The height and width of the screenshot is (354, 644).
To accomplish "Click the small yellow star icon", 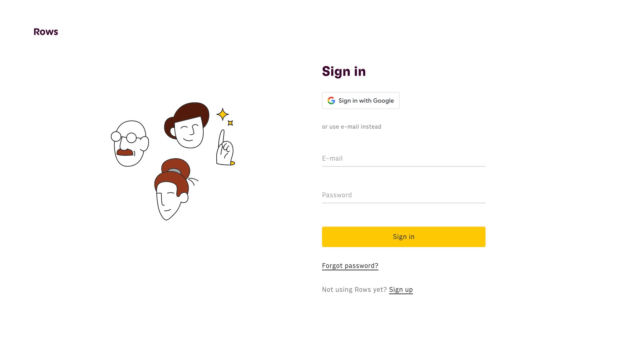I will click(230, 123).
